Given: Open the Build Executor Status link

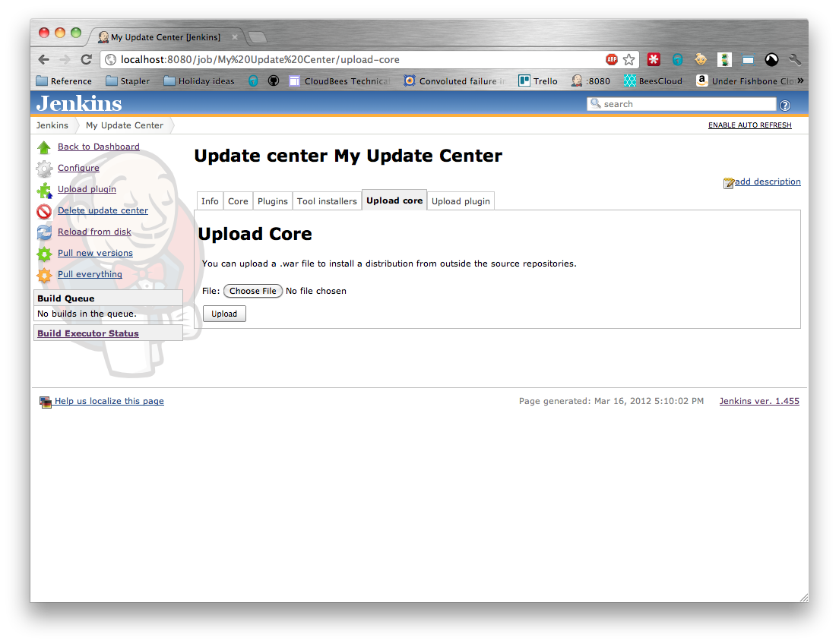Looking at the screenshot, I should [87, 333].
